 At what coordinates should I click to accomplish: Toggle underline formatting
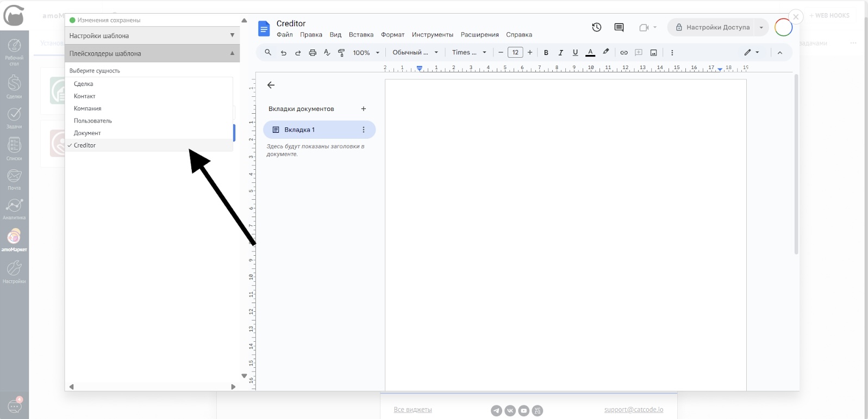pyautogui.click(x=575, y=53)
